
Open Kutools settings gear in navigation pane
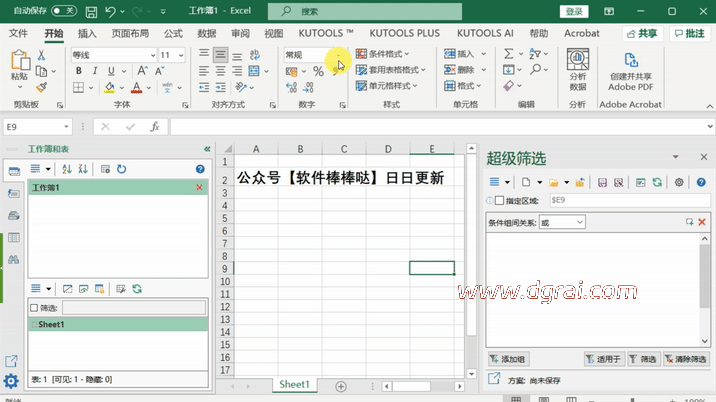(11, 381)
